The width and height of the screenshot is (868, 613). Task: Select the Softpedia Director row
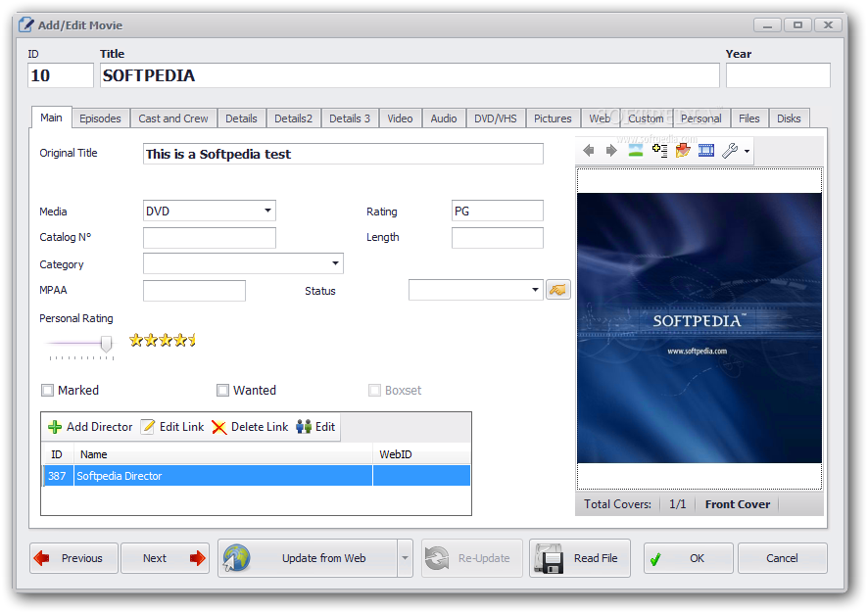click(257, 476)
